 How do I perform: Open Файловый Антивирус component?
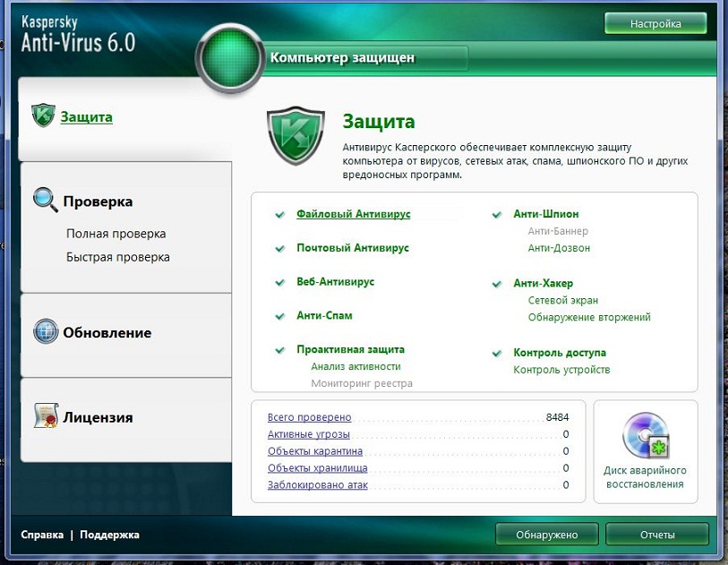(354, 214)
